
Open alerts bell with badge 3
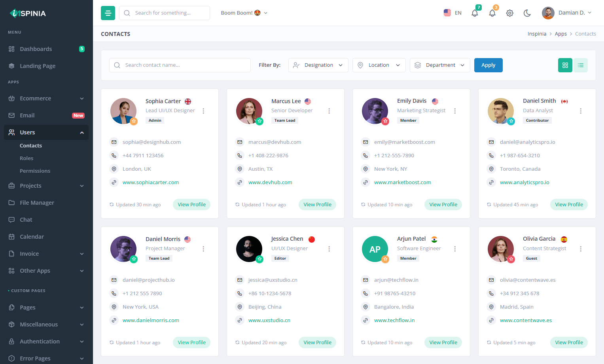click(492, 13)
